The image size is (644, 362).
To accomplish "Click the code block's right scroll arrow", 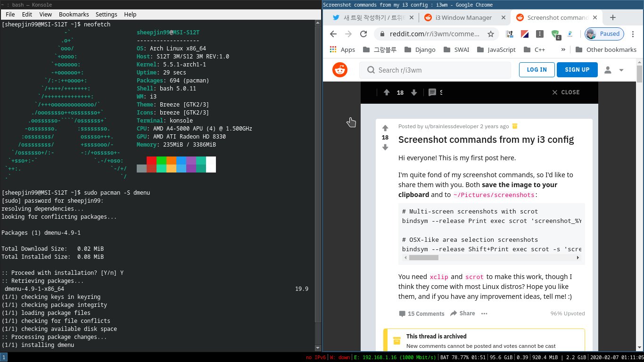I will 578,258.
